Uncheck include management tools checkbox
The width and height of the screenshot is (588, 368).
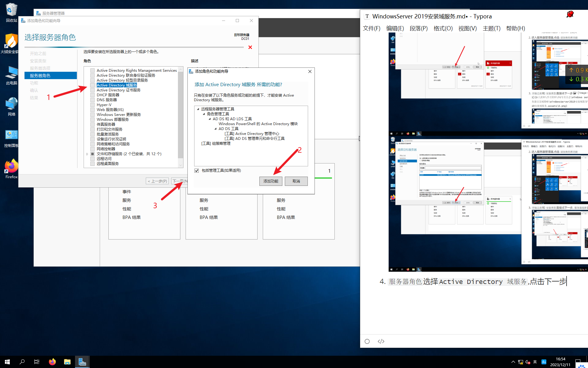pyautogui.click(x=197, y=171)
